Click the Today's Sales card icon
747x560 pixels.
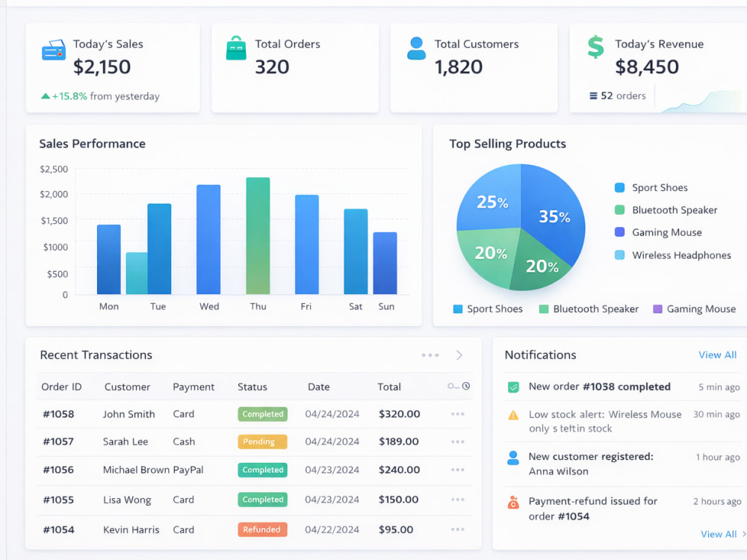point(53,50)
